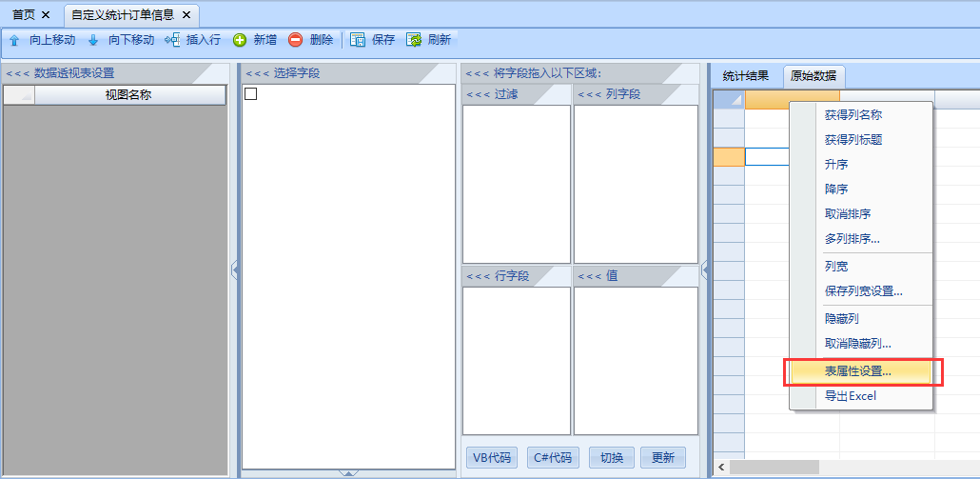Screen dimensions: 980x479
Task: Click the 删除 toolbar label
Action: tap(322, 41)
